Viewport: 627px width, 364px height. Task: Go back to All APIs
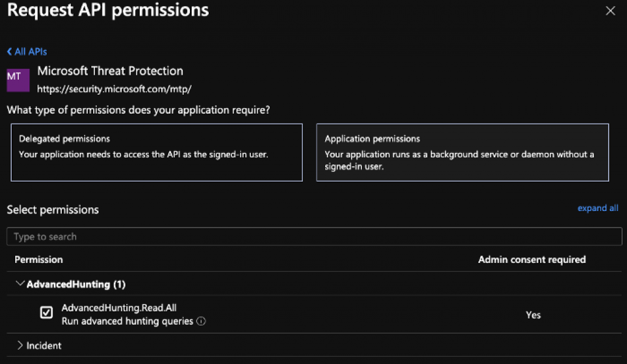tap(27, 51)
